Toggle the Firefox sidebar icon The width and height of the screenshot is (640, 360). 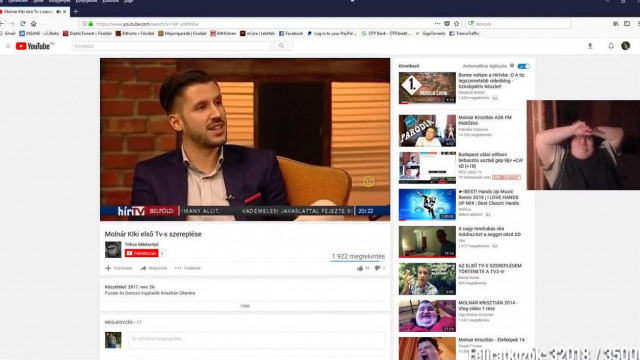pyautogui.click(x=627, y=24)
